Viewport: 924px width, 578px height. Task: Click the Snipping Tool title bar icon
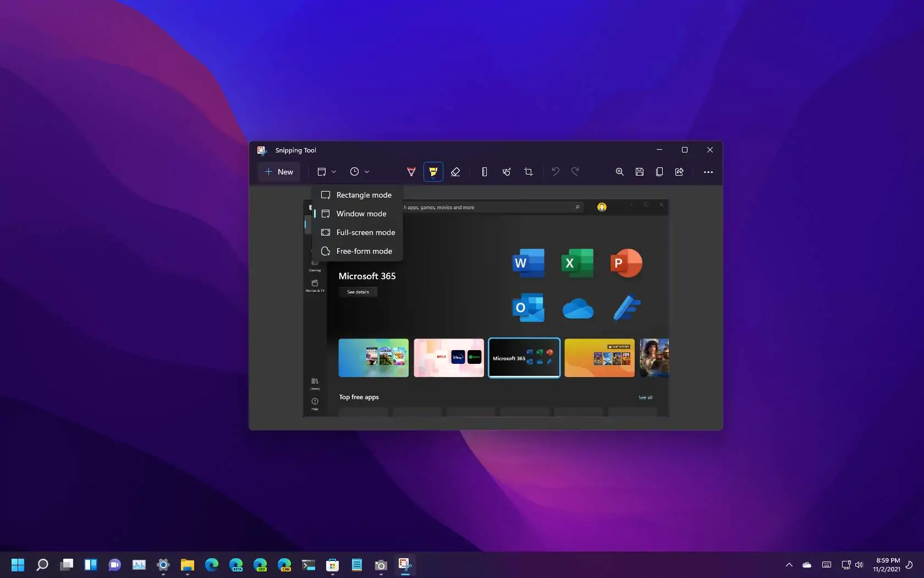click(x=262, y=150)
